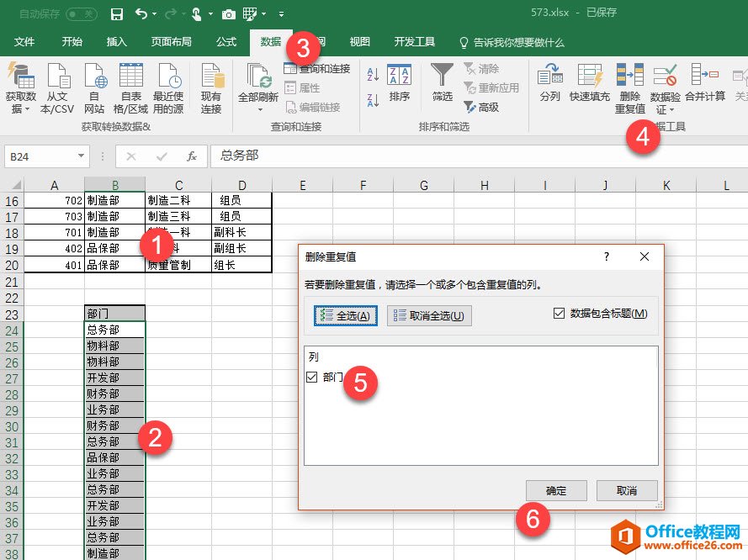
Task: Toggle 数据包含标题 (data has headers) checkbox
Action: [x=560, y=314]
